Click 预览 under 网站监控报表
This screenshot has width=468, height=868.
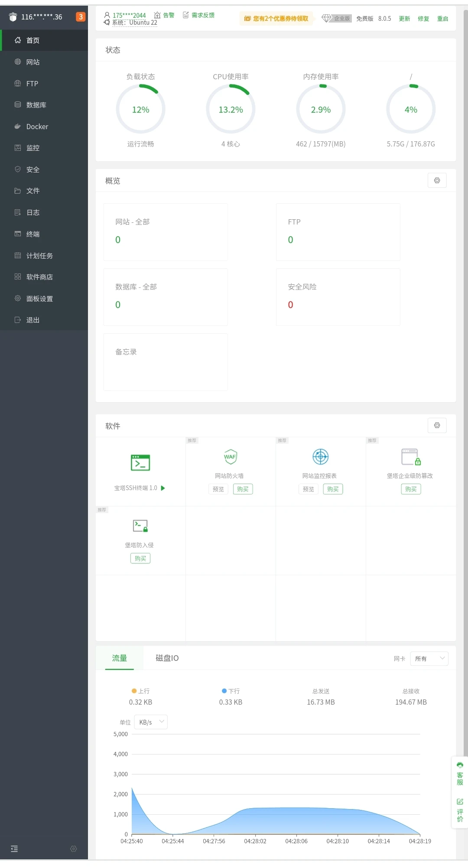coord(309,489)
